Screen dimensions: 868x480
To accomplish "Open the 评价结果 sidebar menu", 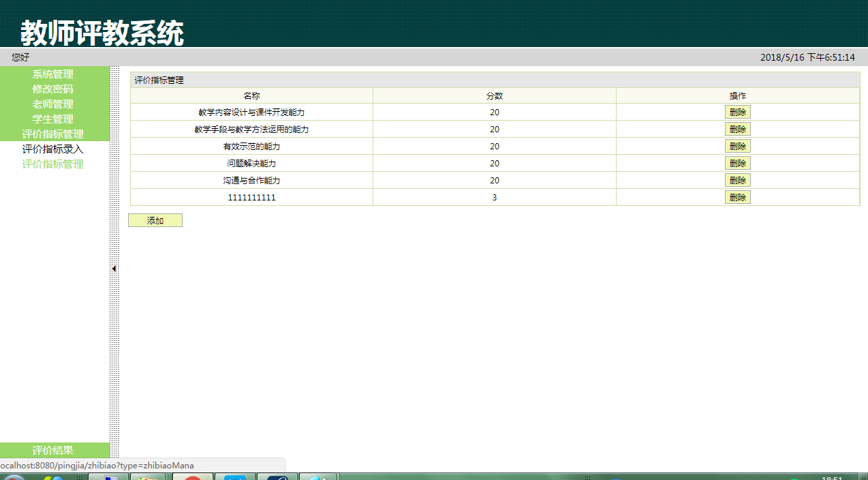I will (x=55, y=450).
